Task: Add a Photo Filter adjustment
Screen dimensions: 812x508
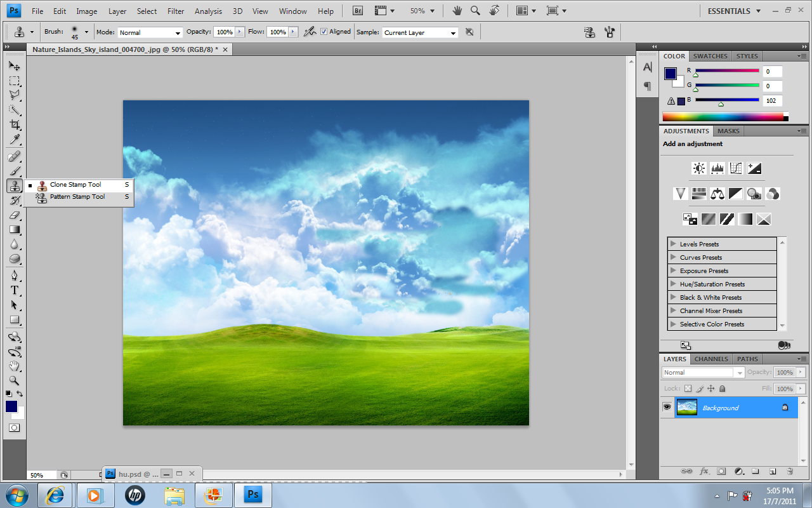Action: 754,194
